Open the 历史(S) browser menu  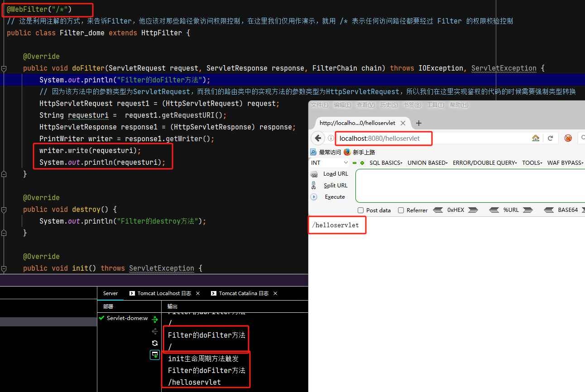coord(388,105)
